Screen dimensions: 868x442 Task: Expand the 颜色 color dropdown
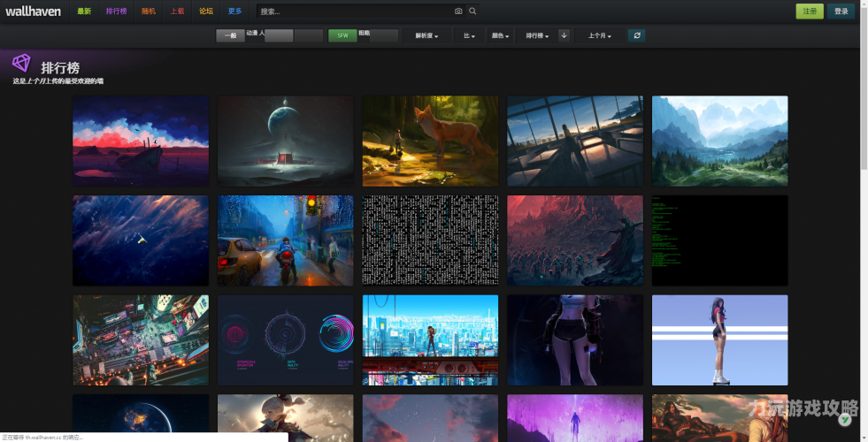tap(501, 36)
